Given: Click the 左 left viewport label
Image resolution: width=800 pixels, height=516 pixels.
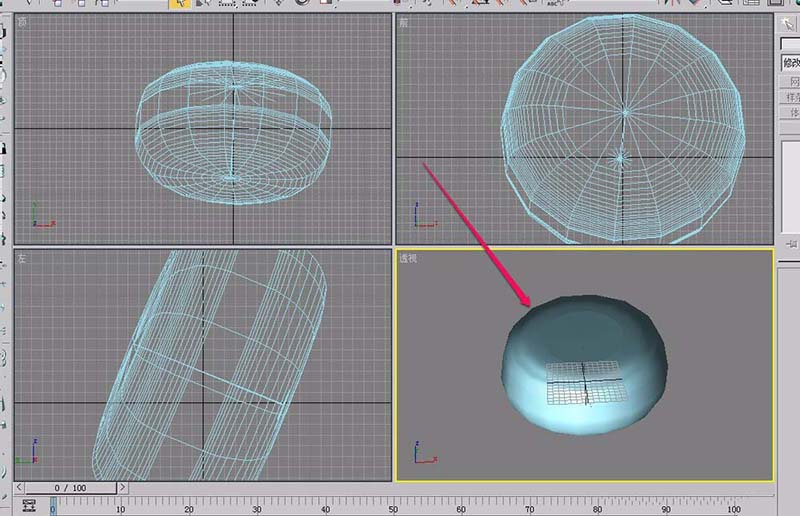Looking at the screenshot, I should 21,258.
